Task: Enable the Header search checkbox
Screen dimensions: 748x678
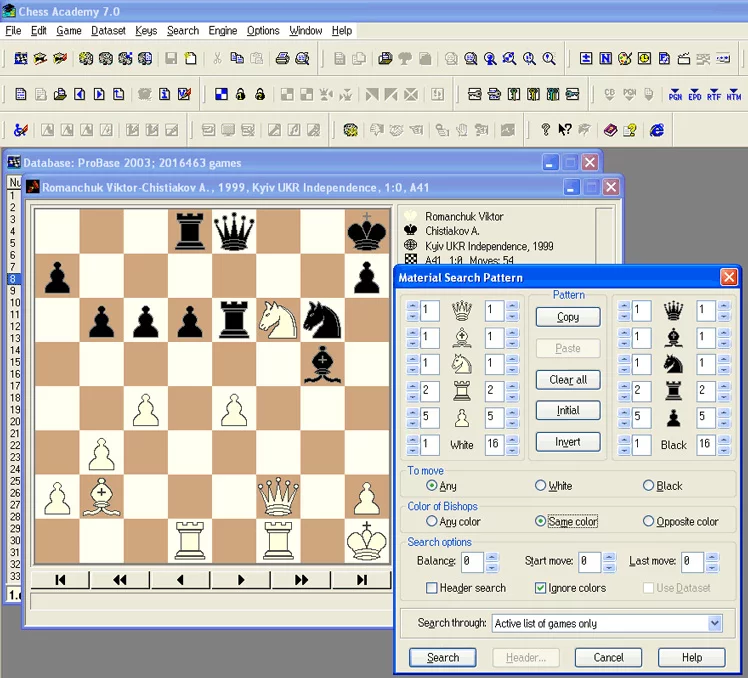Action: pyautogui.click(x=432, y=588)
